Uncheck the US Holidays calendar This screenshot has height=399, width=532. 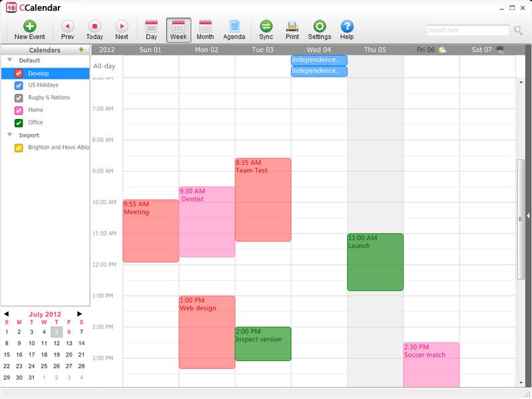20,85
